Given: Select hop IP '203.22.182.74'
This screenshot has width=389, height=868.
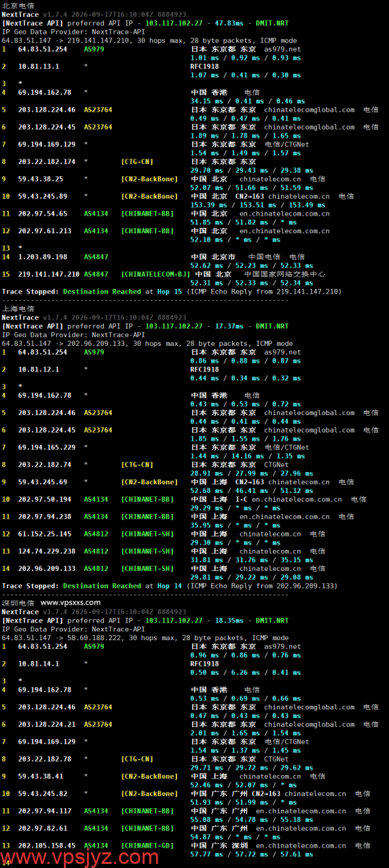Looking at the screenshot, I should [45, 465].
